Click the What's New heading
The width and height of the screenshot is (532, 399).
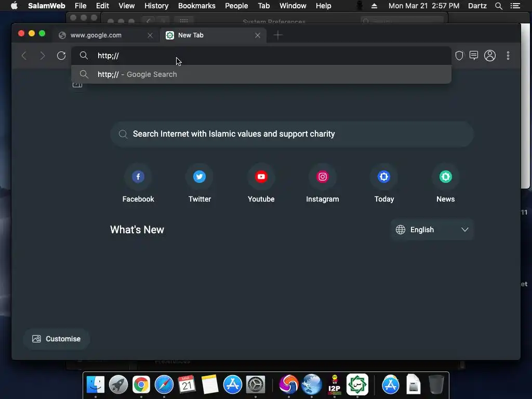pyautogui.click(x=137, y=230)
